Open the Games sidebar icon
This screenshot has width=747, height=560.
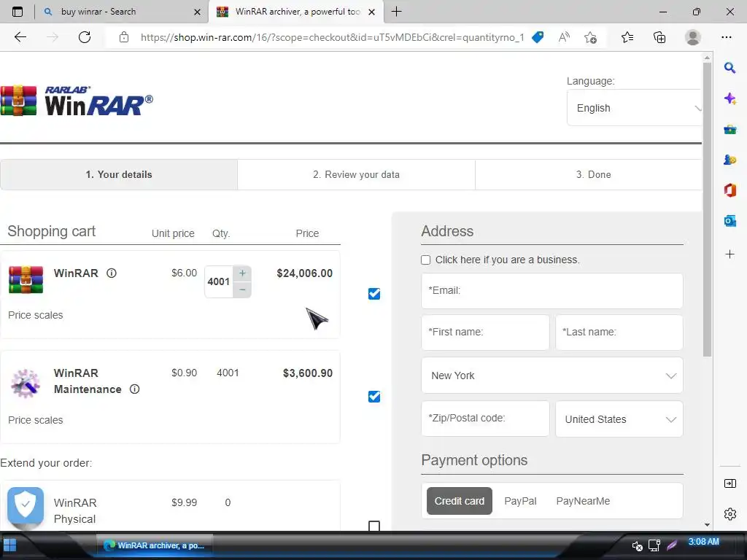729,160
